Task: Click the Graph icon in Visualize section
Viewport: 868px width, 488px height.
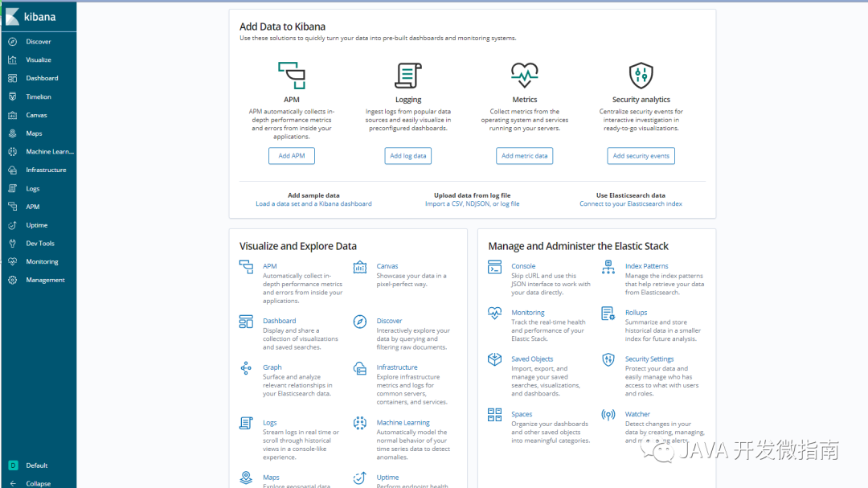Action: [x=246, y=367]
